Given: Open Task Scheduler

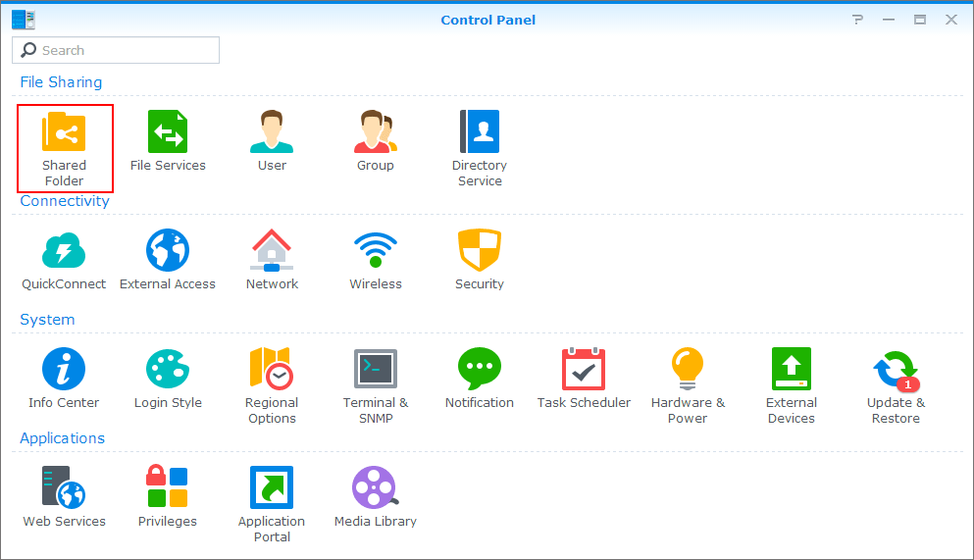Looking at the screenshot, I should (584, 379).
